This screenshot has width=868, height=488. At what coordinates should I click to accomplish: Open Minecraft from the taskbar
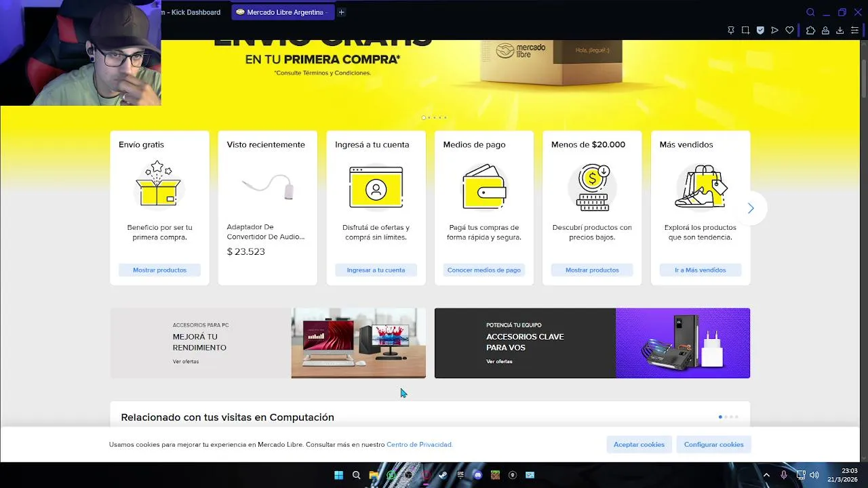coord(495,475)
